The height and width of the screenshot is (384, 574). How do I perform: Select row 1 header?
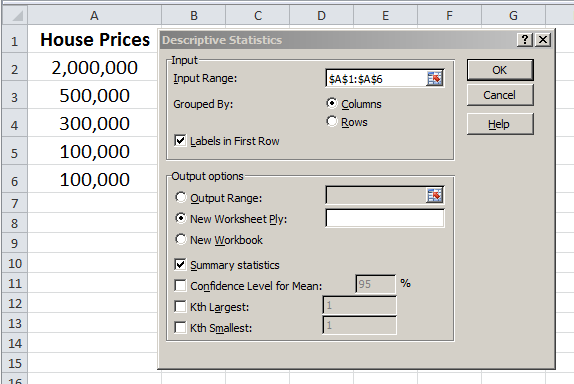[x=15, y=39]
